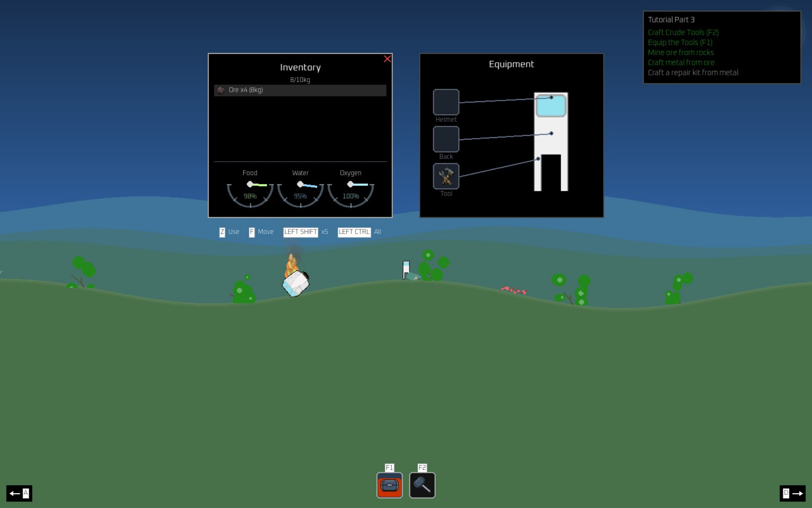The width and height of the screenshot is (812, 508).
Task: Click 'Mine ore from rocks' tutorial step
Action: point(681,52)
